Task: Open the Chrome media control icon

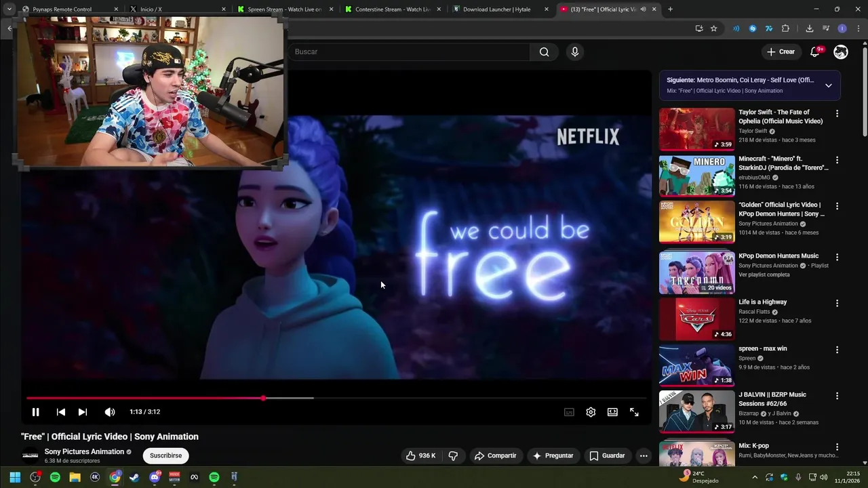Action: pyautogui.click(x=826, y=28)
